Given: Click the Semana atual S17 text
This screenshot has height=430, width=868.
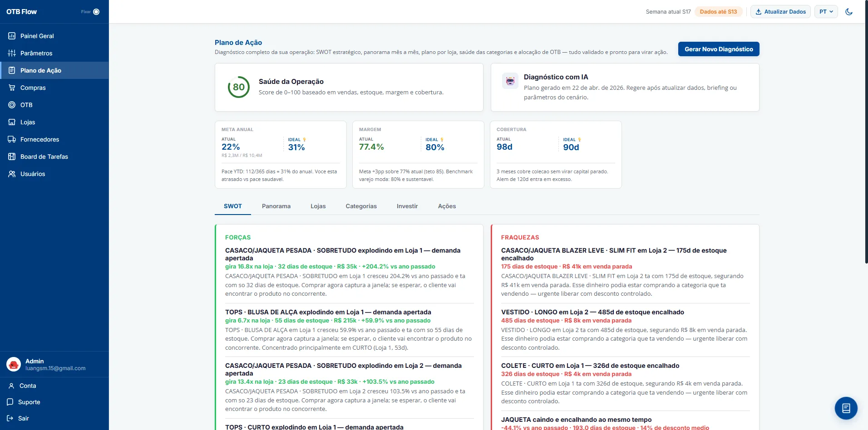Looking at the screenshot, I should 668,12.
